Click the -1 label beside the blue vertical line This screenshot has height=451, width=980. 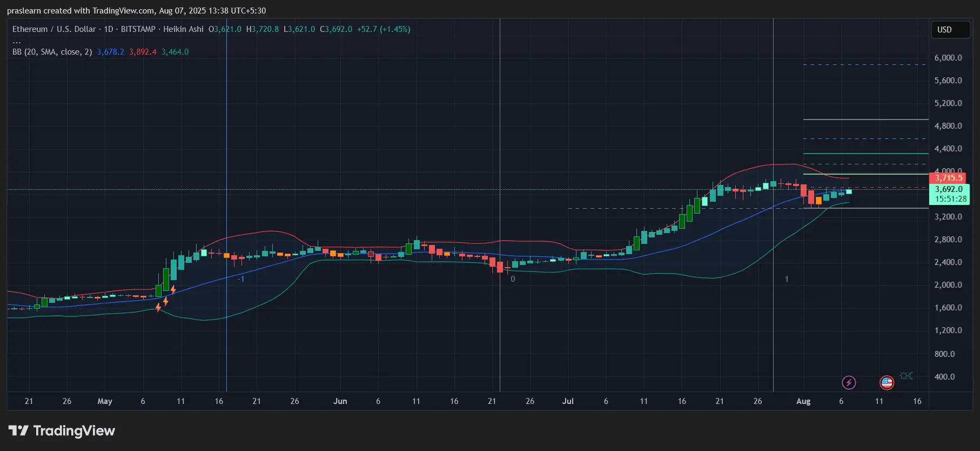(241, 279)
